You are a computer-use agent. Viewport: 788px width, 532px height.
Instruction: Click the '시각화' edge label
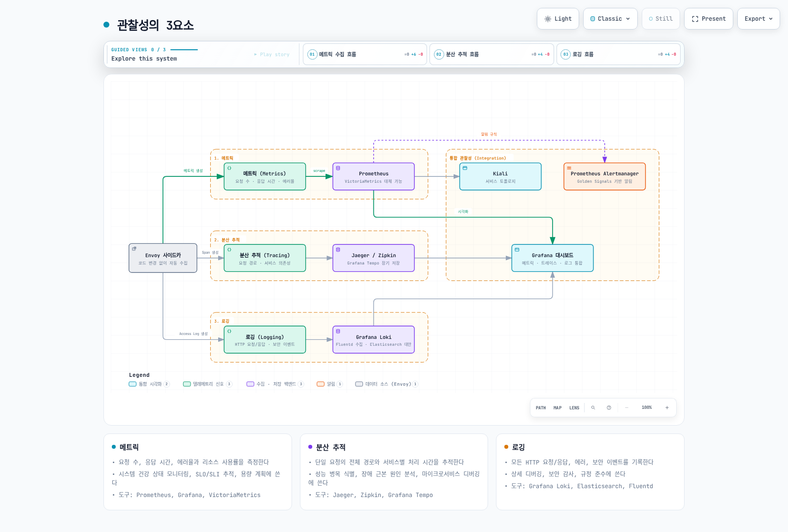click(x=463, y=212)
